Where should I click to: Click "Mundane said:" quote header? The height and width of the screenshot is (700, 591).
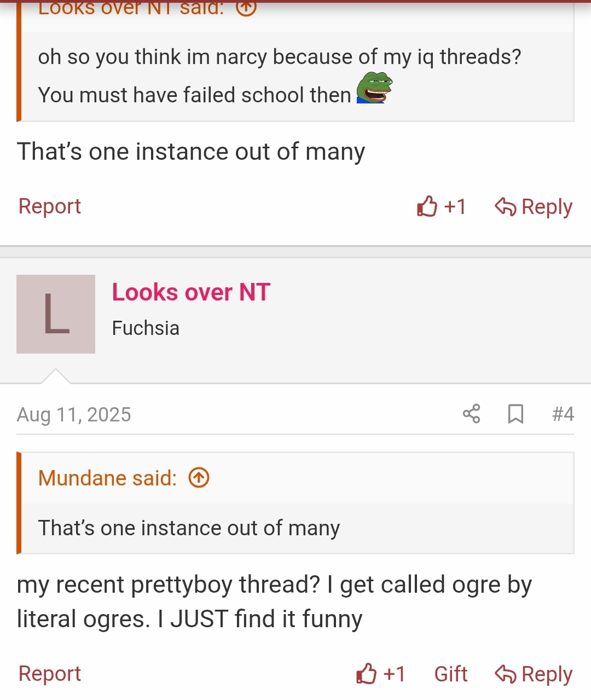click(108, 478)
